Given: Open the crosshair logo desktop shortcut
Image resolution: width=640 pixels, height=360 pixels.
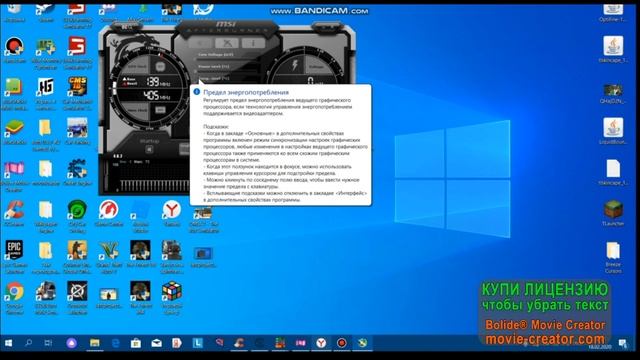Looking at the screenshot, I should [x=78, y=291].
